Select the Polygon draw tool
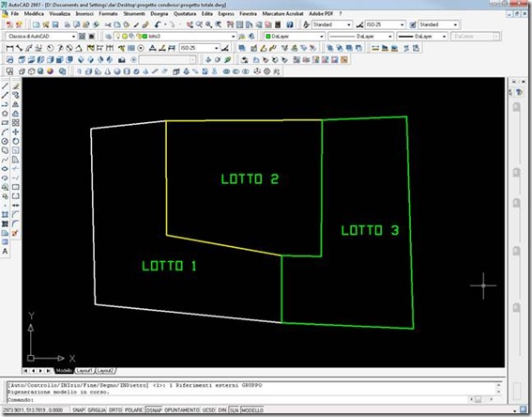This screenshot has width=532, height=417. tap(5, 114)
